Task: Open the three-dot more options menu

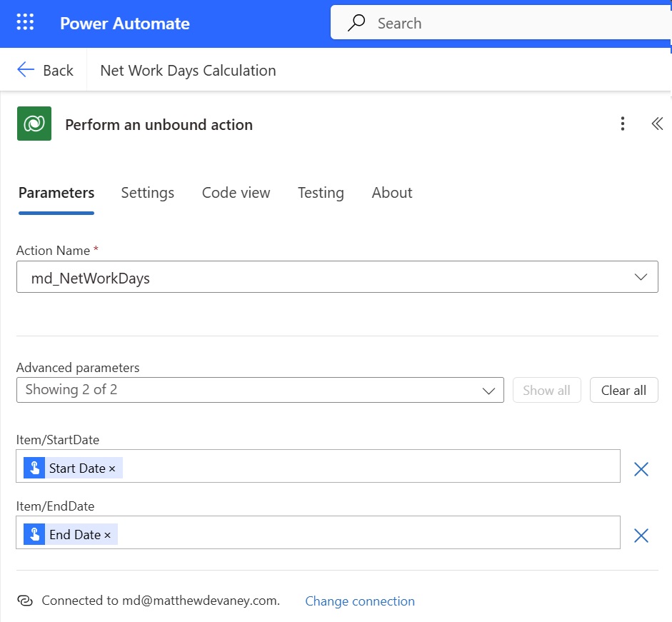Action: (622, 124)
